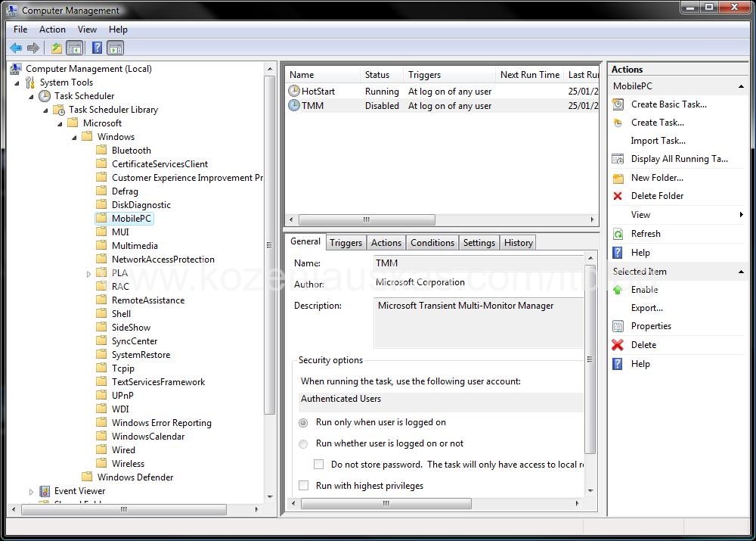
Task: Click Export... in Selected Item
Action: (x=646, y=308)
